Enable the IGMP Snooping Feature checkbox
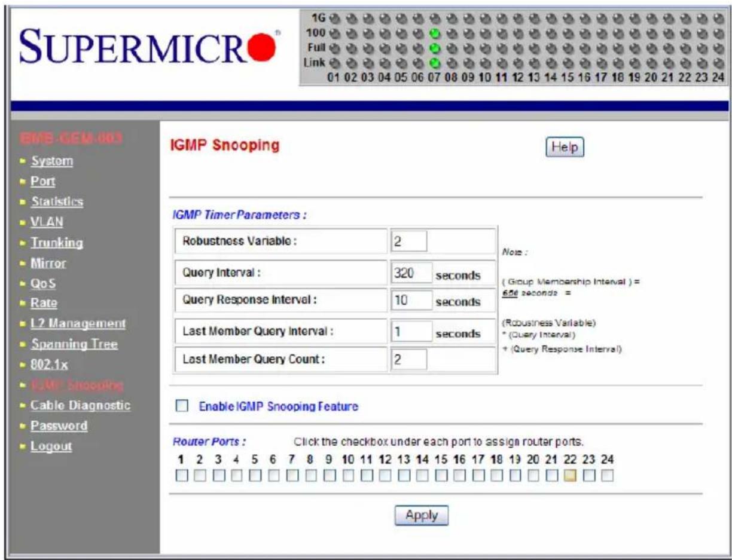The image size is (732, 560). click(x=182, y=406)
